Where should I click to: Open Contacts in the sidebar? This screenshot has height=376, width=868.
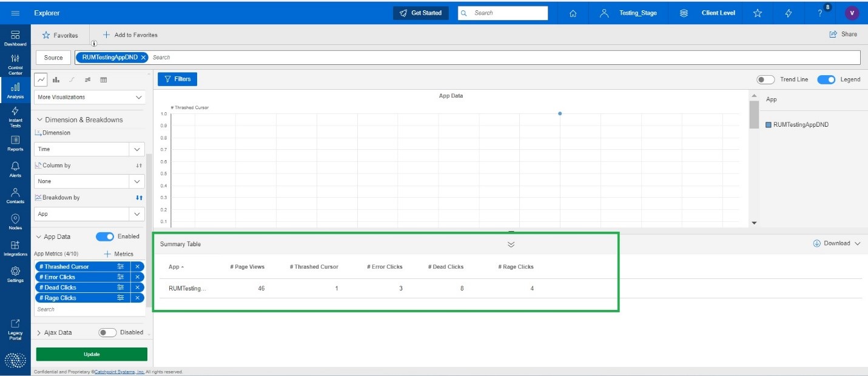pyautogui.click(x=15, y=195)
